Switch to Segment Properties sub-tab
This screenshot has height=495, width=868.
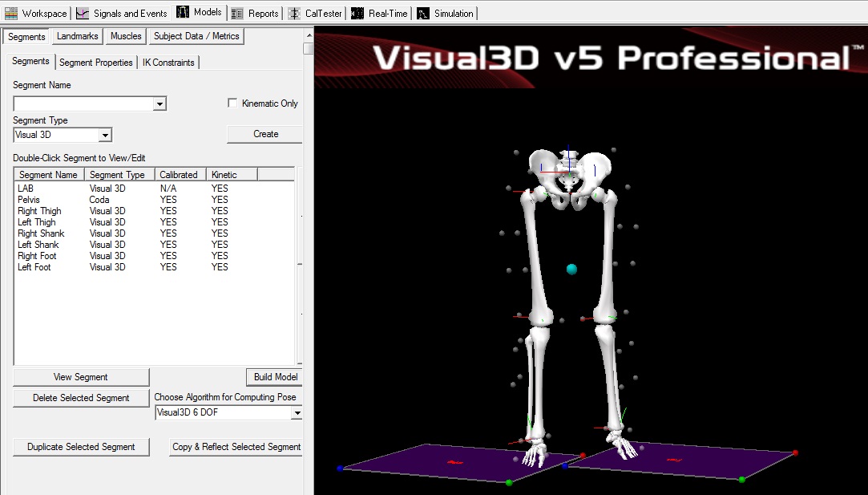point(95,63)
